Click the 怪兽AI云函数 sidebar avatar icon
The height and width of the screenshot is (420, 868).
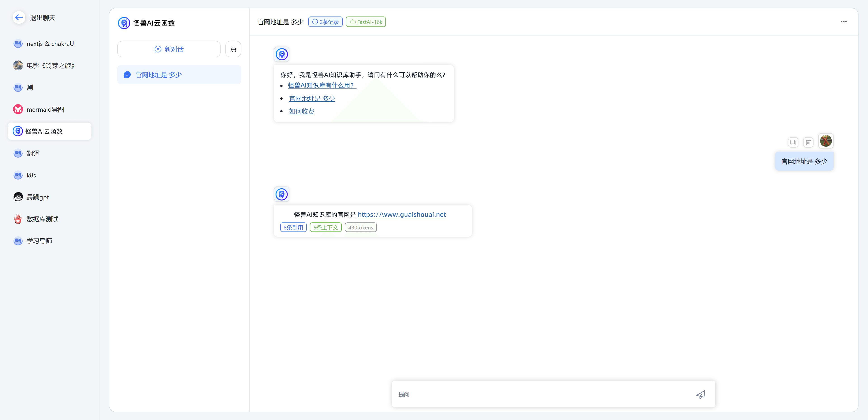18,131
